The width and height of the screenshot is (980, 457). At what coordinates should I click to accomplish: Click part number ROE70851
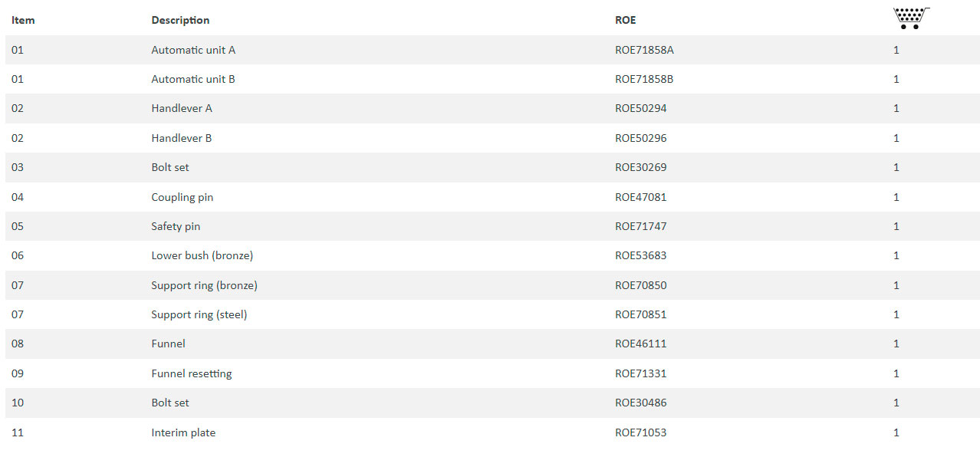coord(641,314)
